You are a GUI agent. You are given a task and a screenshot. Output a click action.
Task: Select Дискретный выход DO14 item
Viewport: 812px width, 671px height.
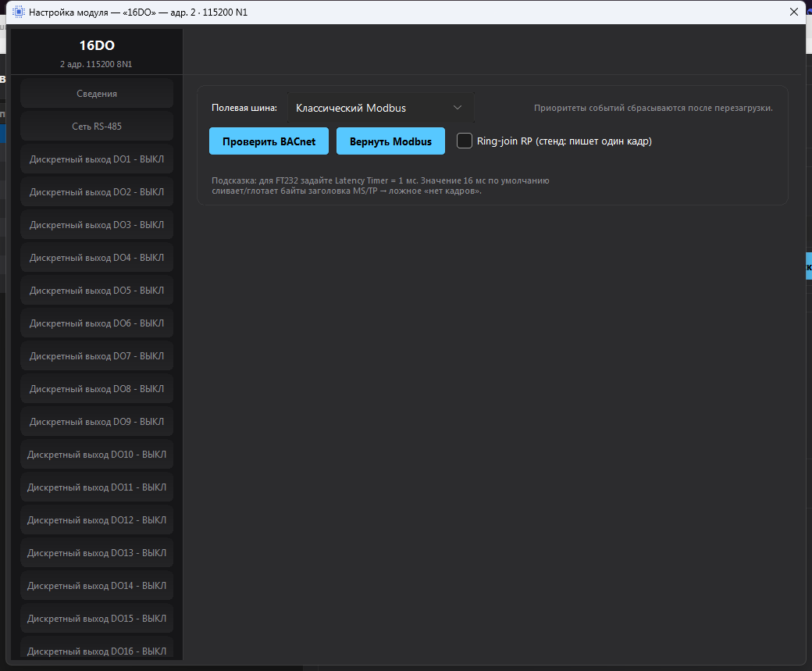(97, 586)
